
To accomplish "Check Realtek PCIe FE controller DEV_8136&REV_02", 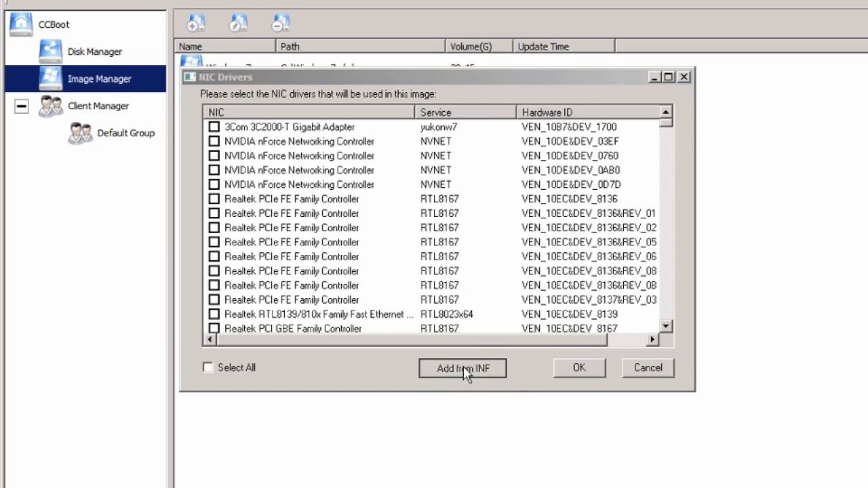I will click(x=214, y=228).
